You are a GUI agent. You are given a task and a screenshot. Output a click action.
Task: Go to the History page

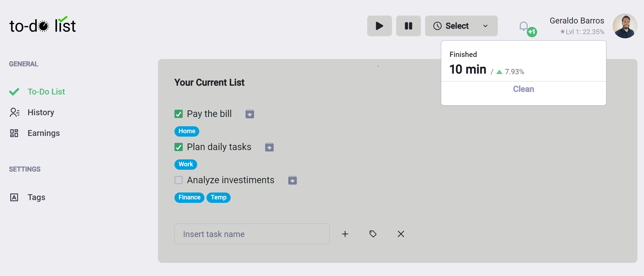(x=41, y=112)
